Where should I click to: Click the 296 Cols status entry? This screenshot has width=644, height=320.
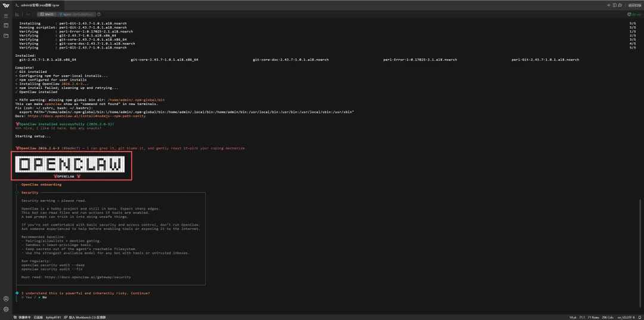pyautogui.click(x=608, y=318)
